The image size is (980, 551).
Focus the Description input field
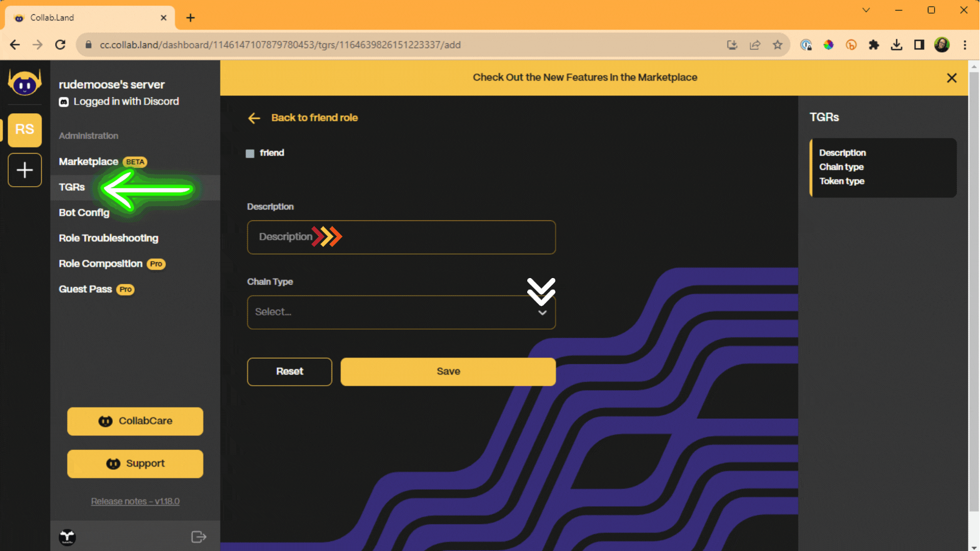[x=401, y=237]
